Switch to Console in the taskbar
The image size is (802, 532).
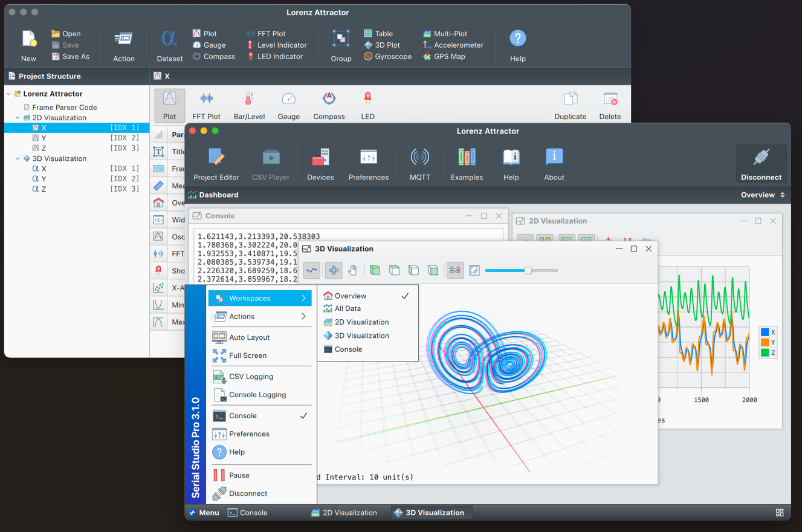pos(248,513)
